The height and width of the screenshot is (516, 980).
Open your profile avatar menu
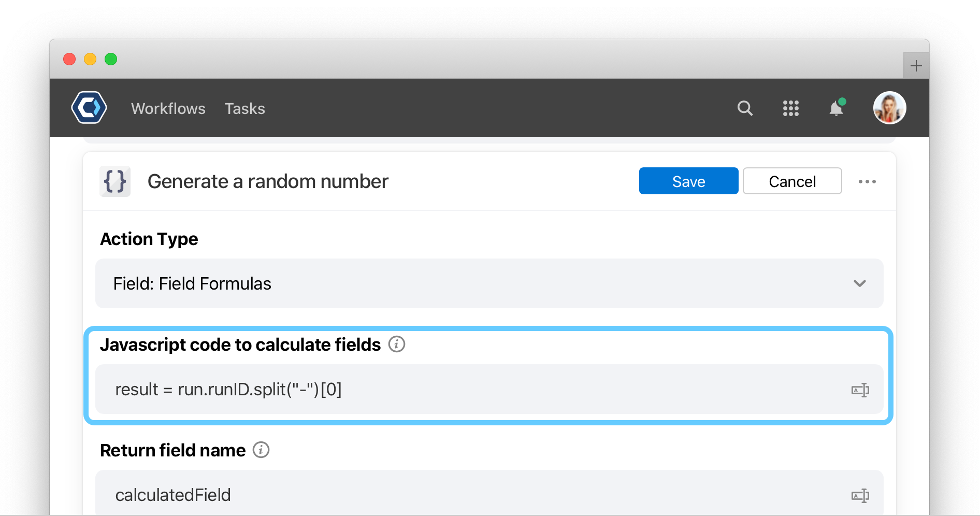point(889,107)
